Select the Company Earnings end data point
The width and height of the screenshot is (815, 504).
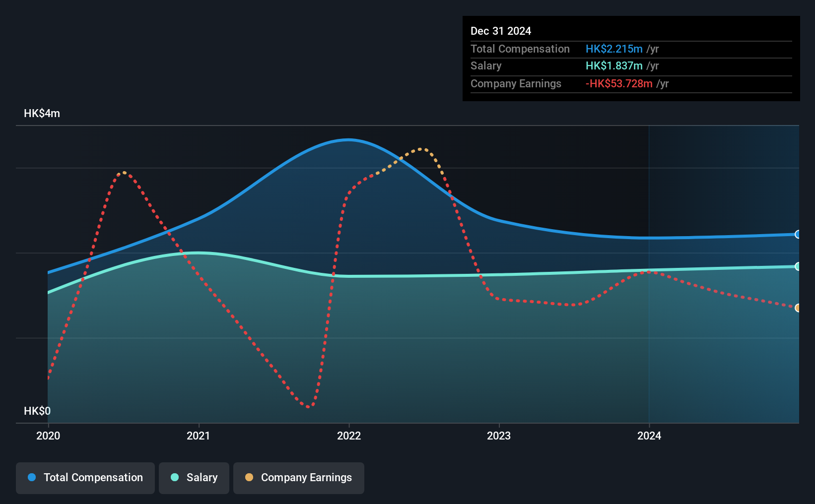tap(798, 308)
